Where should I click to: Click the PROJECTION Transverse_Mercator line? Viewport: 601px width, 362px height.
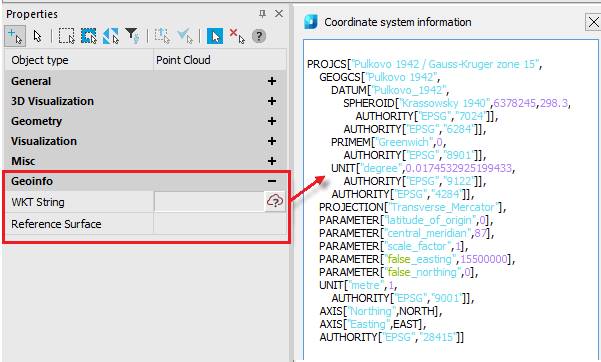(412, 207)
